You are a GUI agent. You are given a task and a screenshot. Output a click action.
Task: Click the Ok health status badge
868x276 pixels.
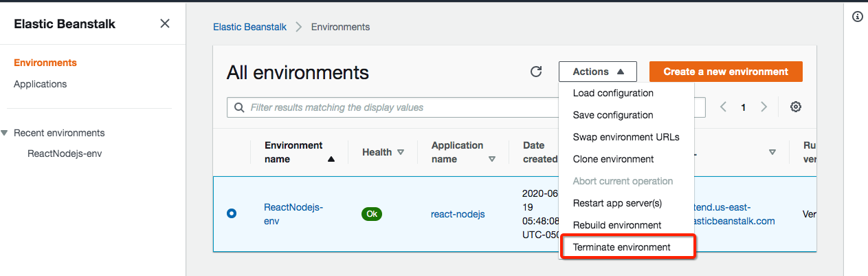click(372, 214)
